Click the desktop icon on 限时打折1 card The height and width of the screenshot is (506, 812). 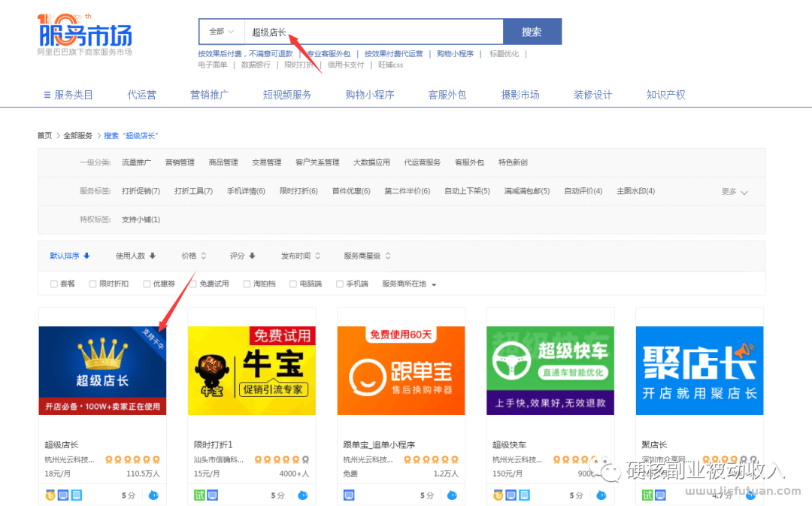pyautogui.click(x=212, y=495)
